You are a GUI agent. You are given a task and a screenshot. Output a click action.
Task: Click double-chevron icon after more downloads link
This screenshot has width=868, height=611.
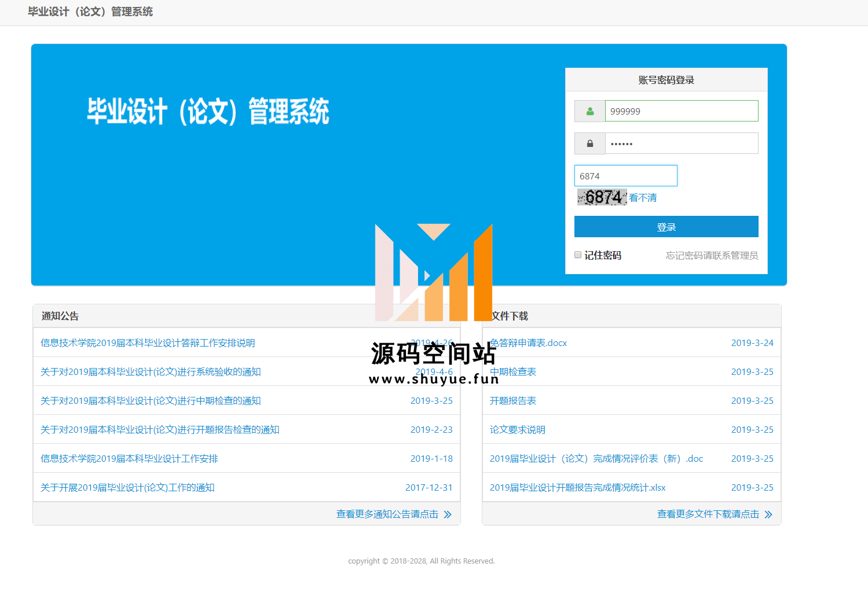pyautogui.click(x=768, y=514)
